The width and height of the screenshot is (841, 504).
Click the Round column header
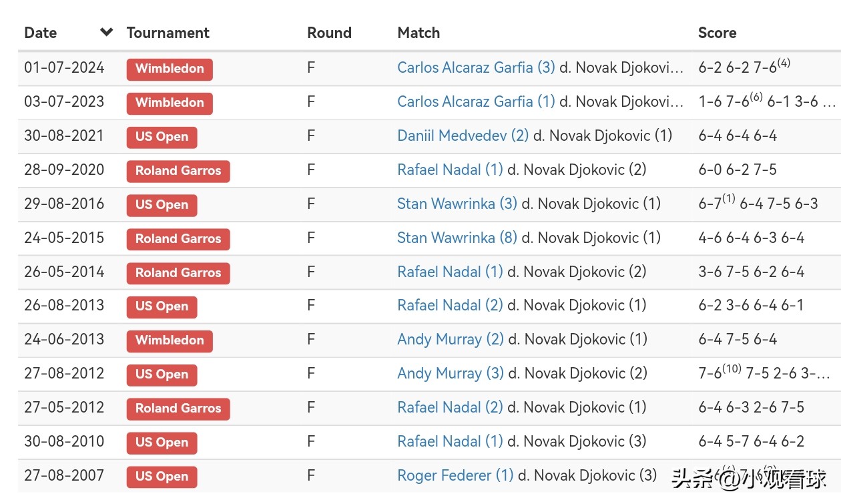point(329,33)
